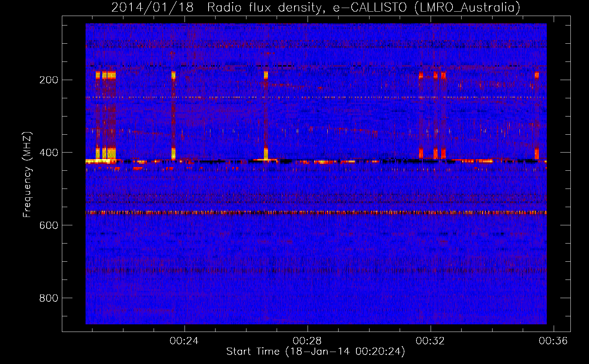Click the '00:28' time axis label
This screenshot has width=589, height=364.
(x=307, y=341)
